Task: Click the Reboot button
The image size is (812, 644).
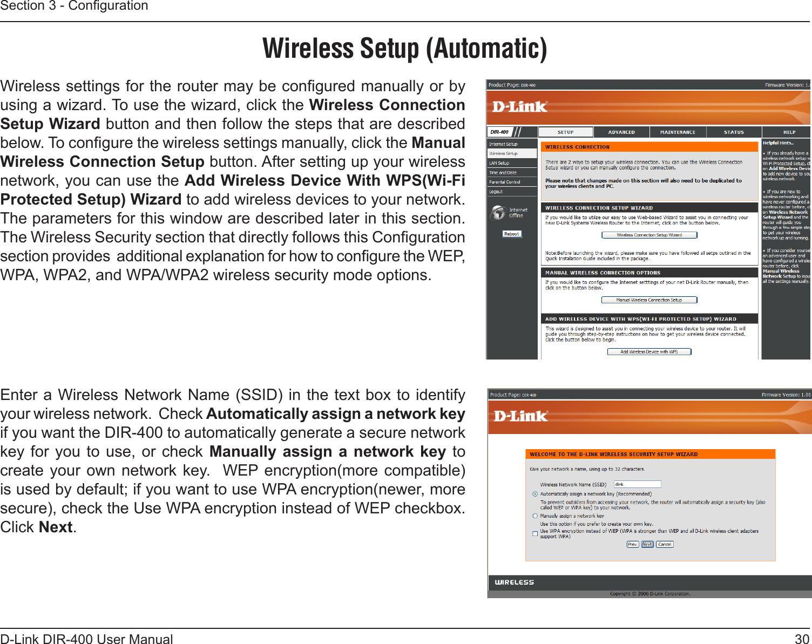Action: pos(512,234)
